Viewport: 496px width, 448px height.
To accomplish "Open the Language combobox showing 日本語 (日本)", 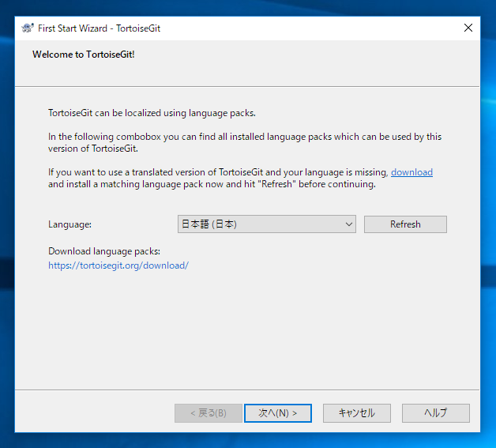I will tap(267, 224).
